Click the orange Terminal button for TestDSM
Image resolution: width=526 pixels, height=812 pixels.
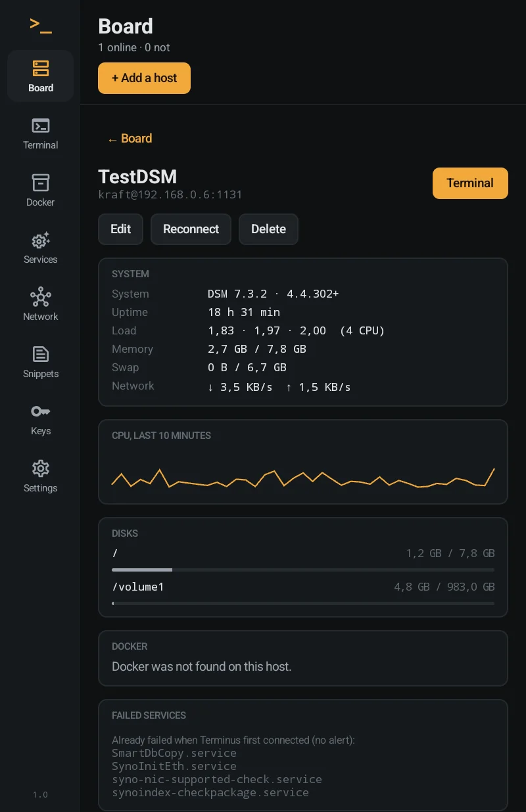pos(470,183)
